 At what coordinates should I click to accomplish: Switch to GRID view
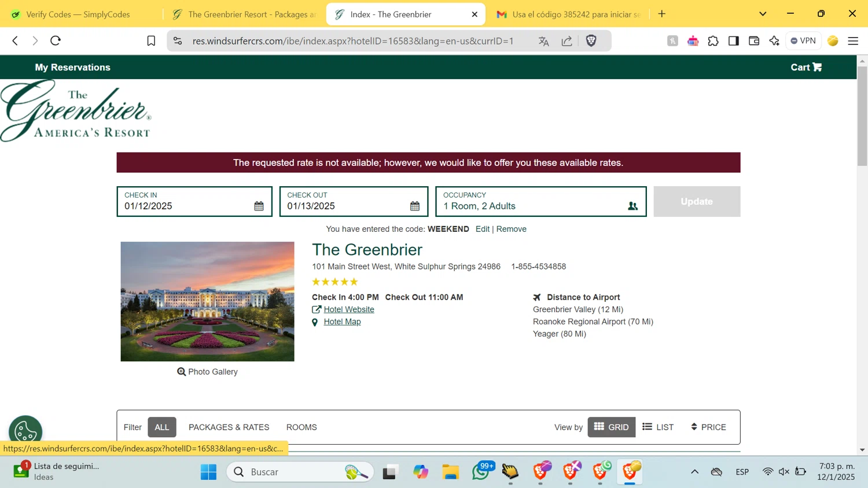tap(612, 427)
